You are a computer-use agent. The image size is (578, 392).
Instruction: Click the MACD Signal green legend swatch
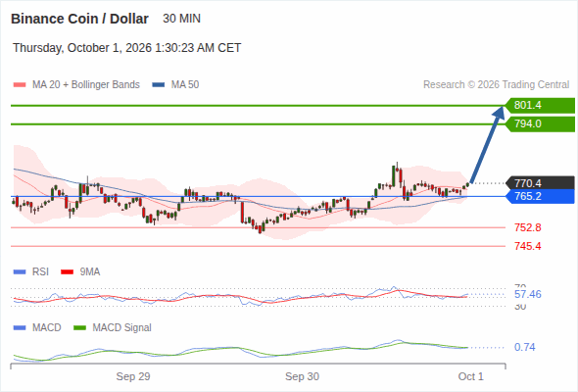[79, 328]
